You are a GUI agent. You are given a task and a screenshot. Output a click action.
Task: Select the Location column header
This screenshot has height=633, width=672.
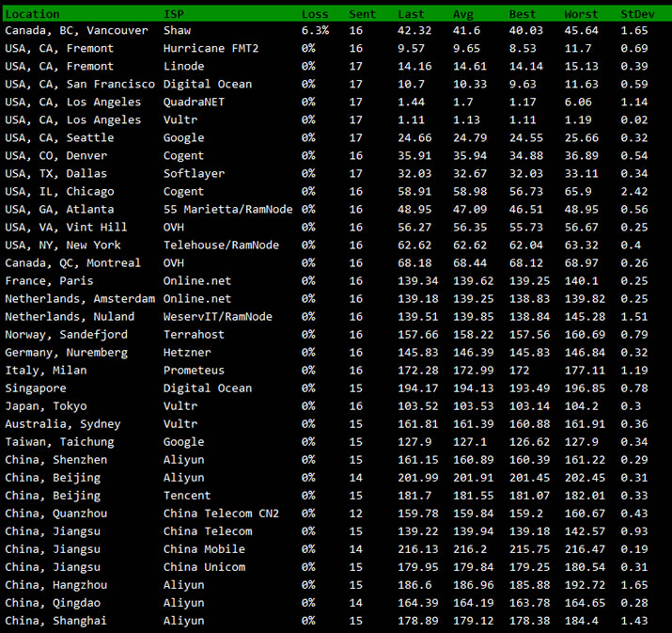coord(32,14)
